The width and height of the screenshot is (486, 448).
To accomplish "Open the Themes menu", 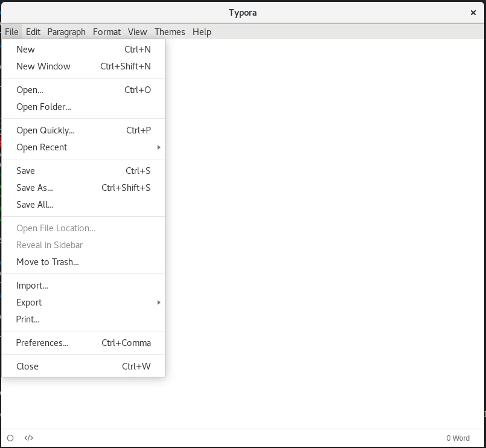I will click(x=170, y=32).
